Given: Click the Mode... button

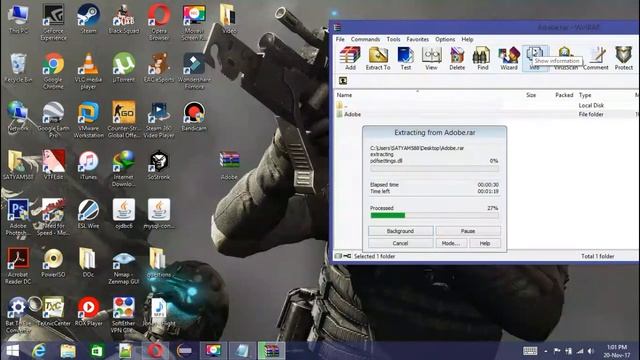Looking at the screenshot, I should (x=451, y=243).
